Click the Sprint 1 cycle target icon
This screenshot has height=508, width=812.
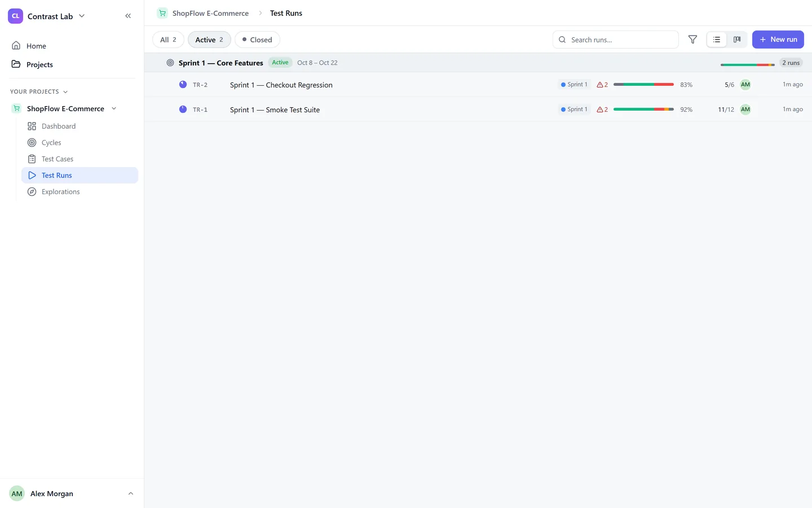(x=170, y=63)
